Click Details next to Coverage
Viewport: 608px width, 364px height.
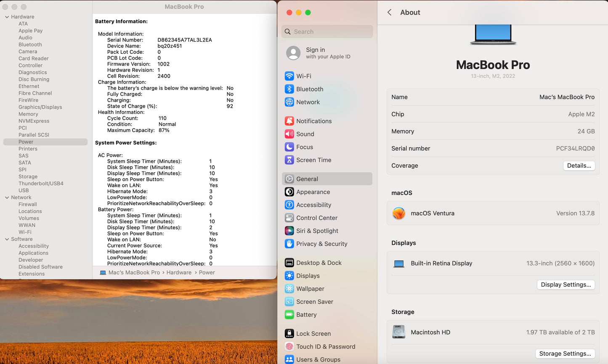[x=579, y=166]
